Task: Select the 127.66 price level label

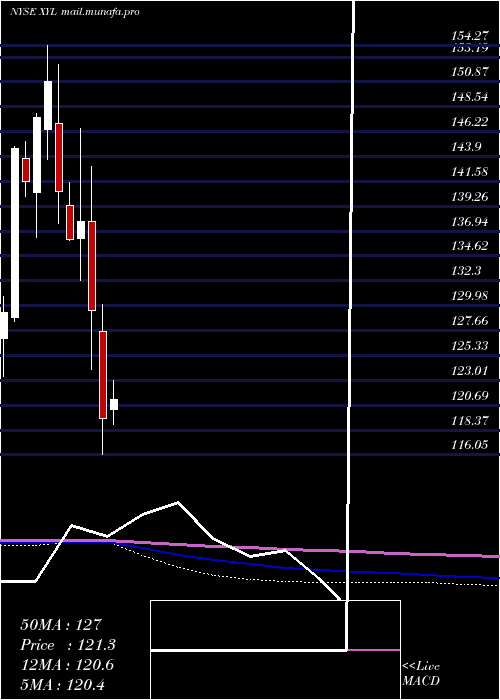Action: [x=470, y=321]
